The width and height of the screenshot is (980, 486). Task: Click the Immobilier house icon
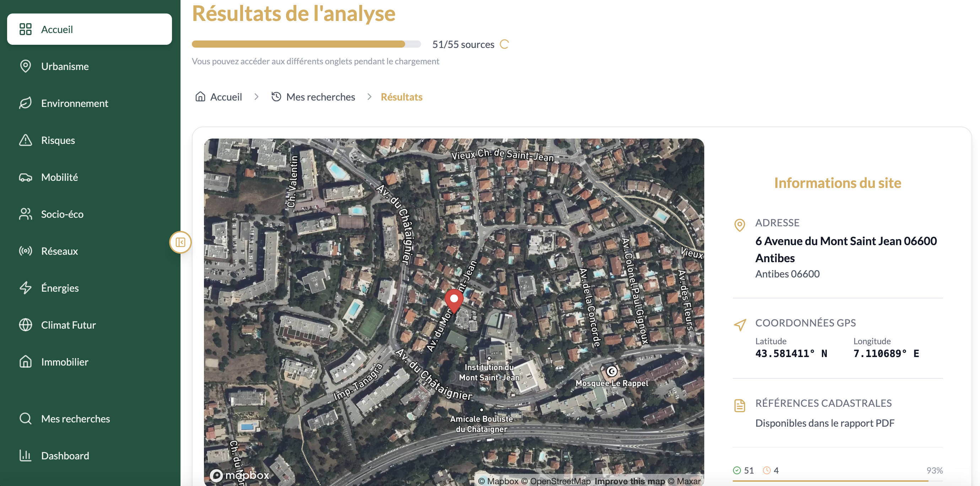pyautogui.click(x=25, y=362)
